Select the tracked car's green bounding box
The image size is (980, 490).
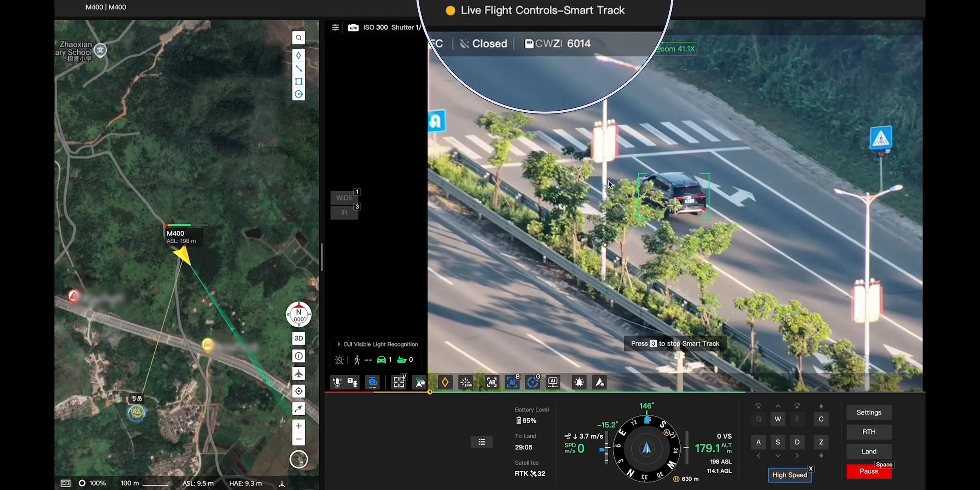(x=673, y=196)
